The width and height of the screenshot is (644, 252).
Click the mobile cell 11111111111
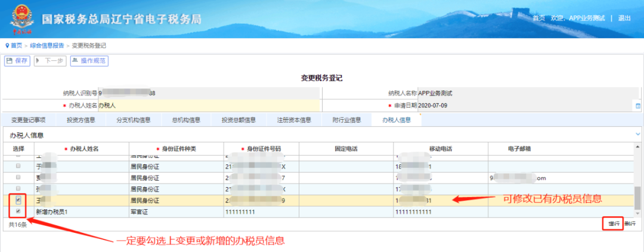coord(440,211)
